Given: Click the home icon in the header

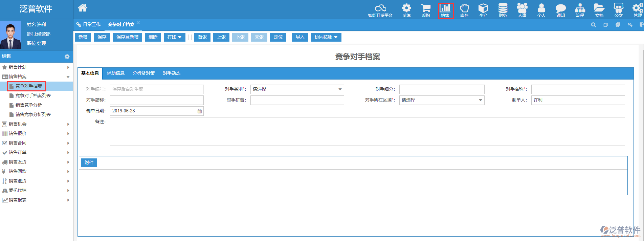Looking at the screenshot, I should 83,8.
